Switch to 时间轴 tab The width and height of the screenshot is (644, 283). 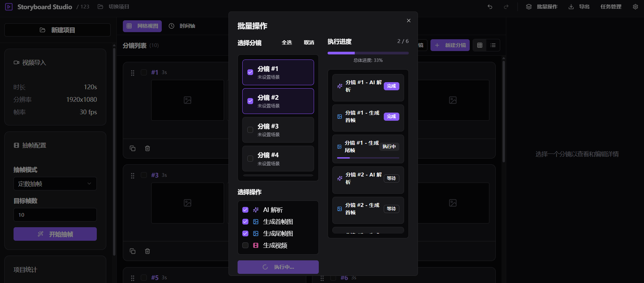pos(182,26)
